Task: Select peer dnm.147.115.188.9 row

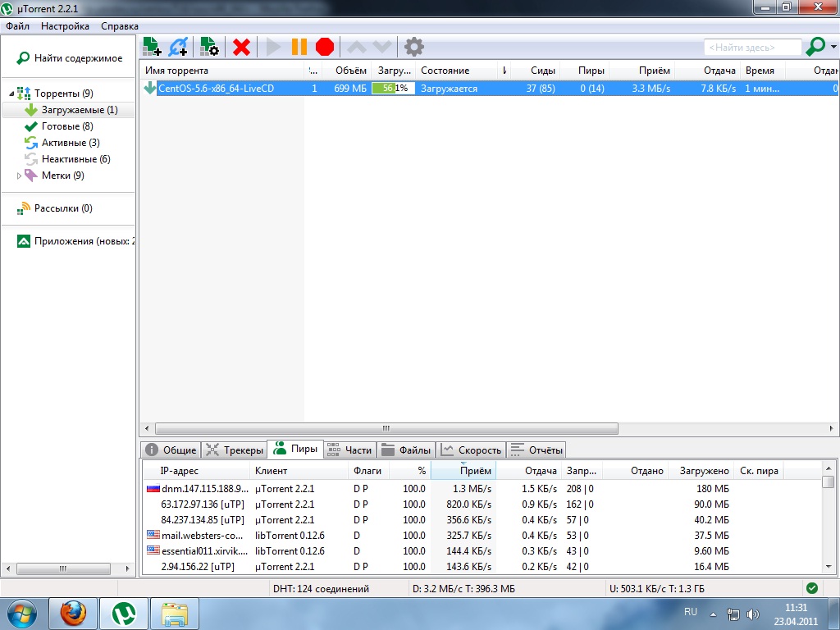Action: (482, 489)
